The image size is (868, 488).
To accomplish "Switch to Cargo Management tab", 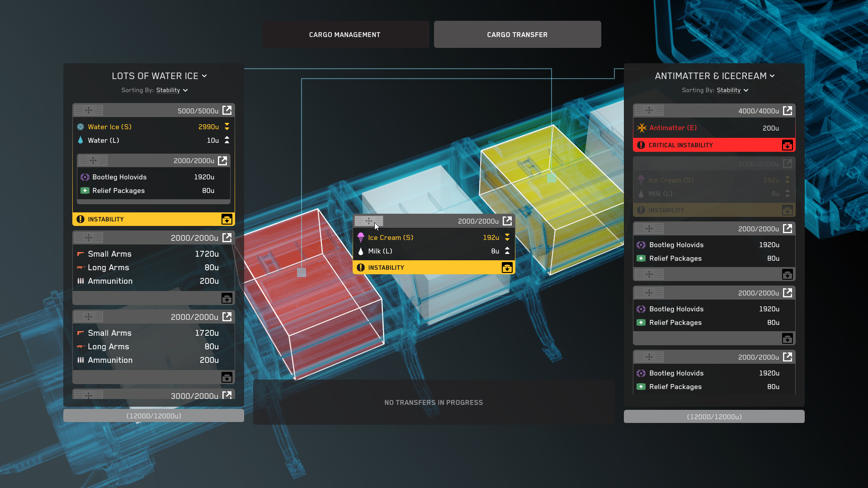I will tap(345, 34).
